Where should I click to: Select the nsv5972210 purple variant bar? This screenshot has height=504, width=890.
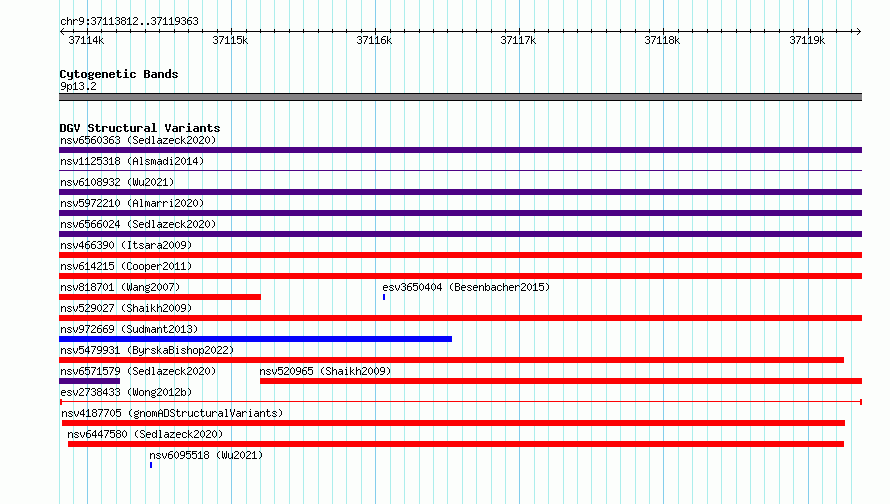(x=460, y=213)
